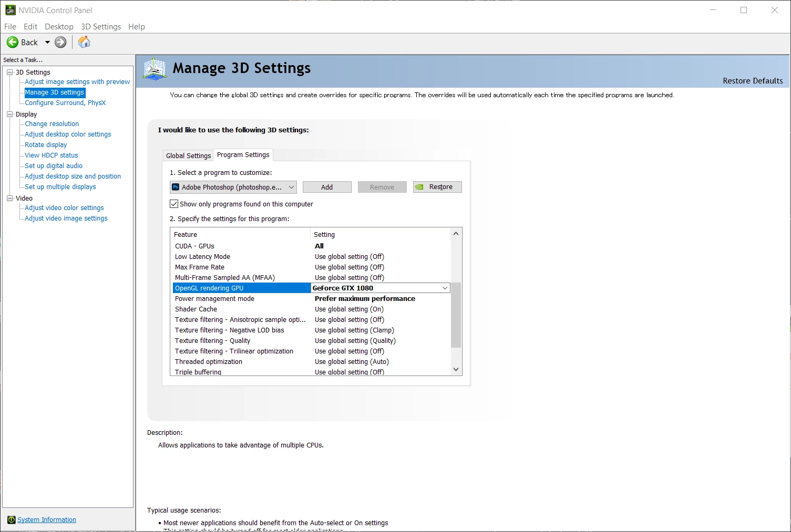Click the Home icon in toolbar
Viewport: 791px width, 532px height.
tap(84, 42)
